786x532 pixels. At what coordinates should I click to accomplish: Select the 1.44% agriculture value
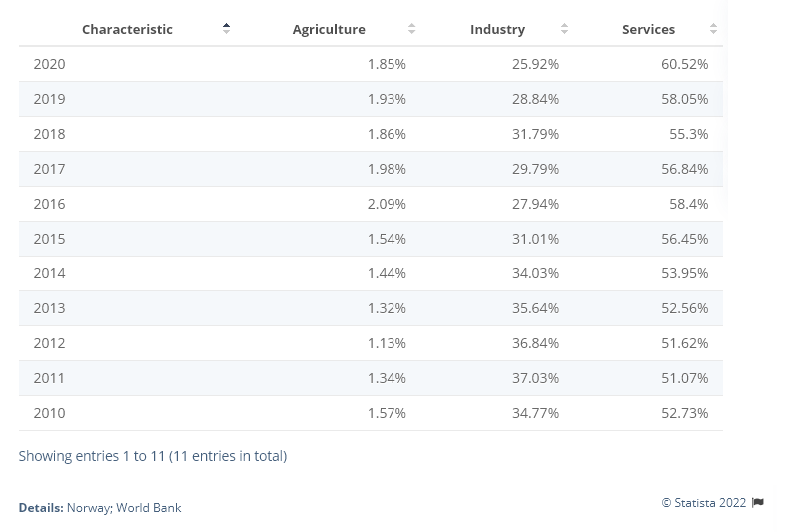coord(387,273)
